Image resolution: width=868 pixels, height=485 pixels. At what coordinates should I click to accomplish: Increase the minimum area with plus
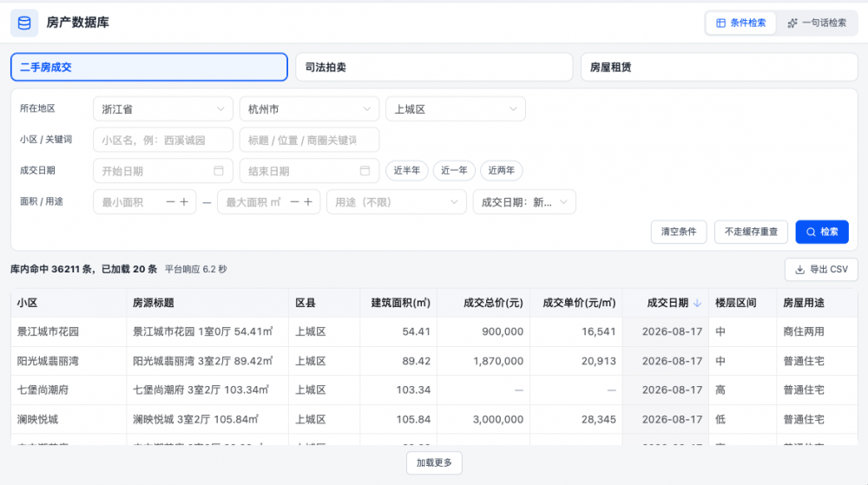(x=184, y=202)
